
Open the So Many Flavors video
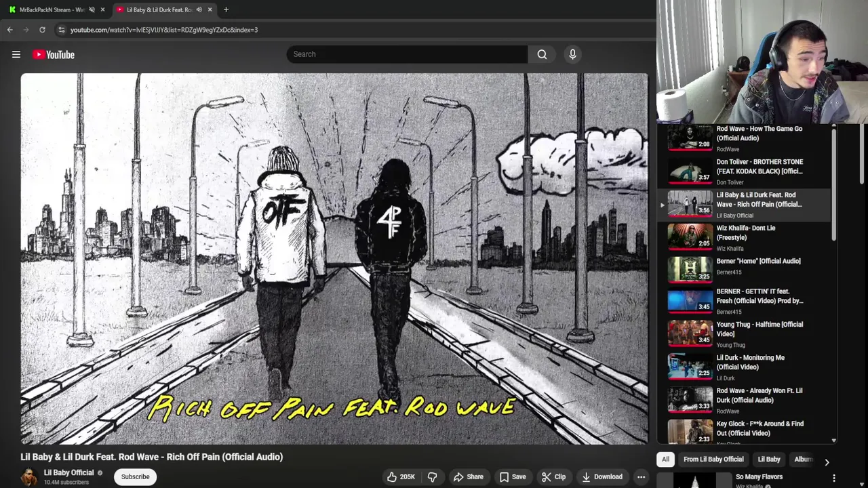(759, 476)
